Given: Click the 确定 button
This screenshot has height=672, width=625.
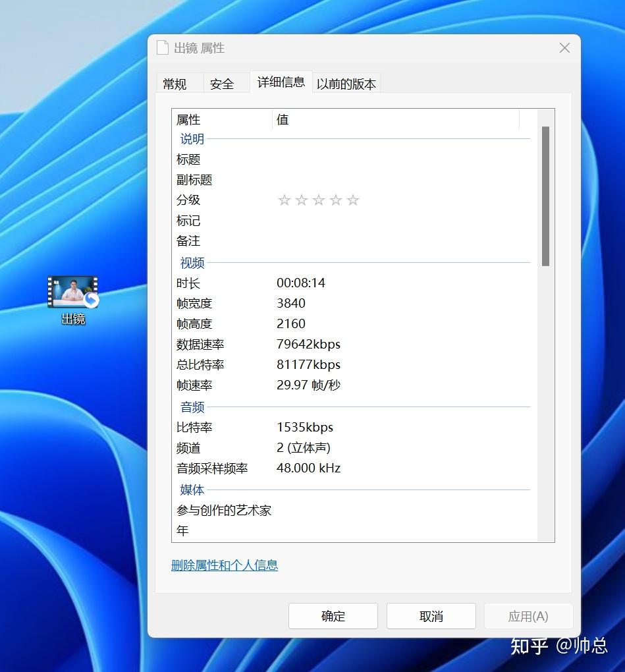Looking at the screenshot, I should 333,616.
